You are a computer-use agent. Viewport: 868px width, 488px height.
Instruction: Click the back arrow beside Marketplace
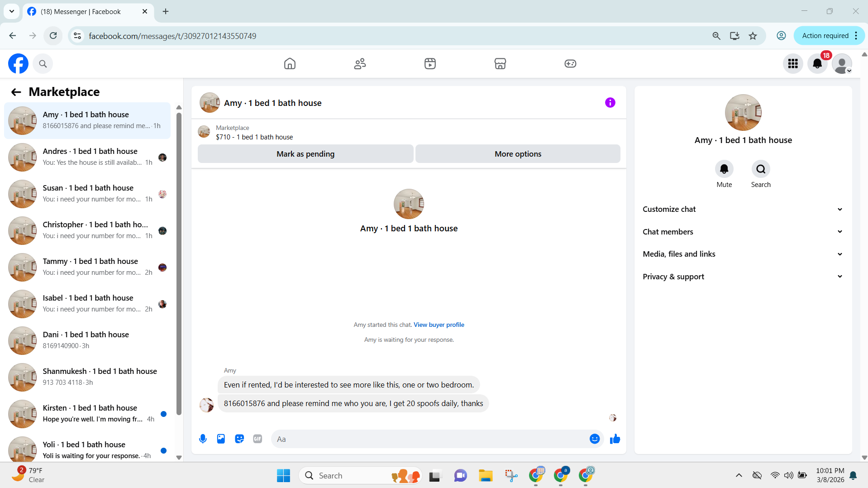point(16,92)
